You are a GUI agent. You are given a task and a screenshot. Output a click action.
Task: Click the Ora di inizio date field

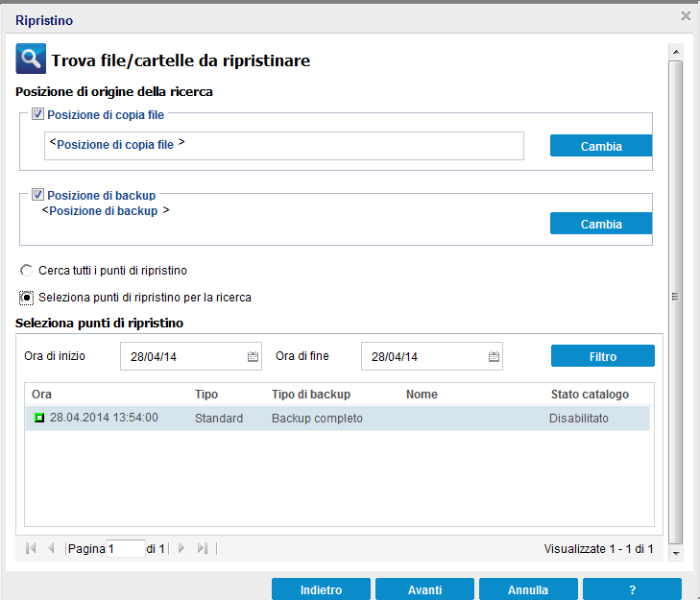coord(191,356)
